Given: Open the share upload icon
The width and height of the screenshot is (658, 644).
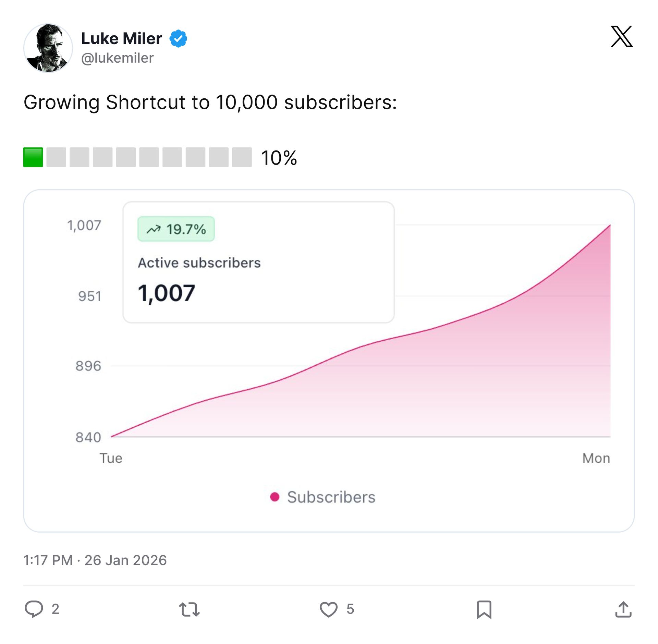Looking at the screenshot, I should click(x=623, y=609).
